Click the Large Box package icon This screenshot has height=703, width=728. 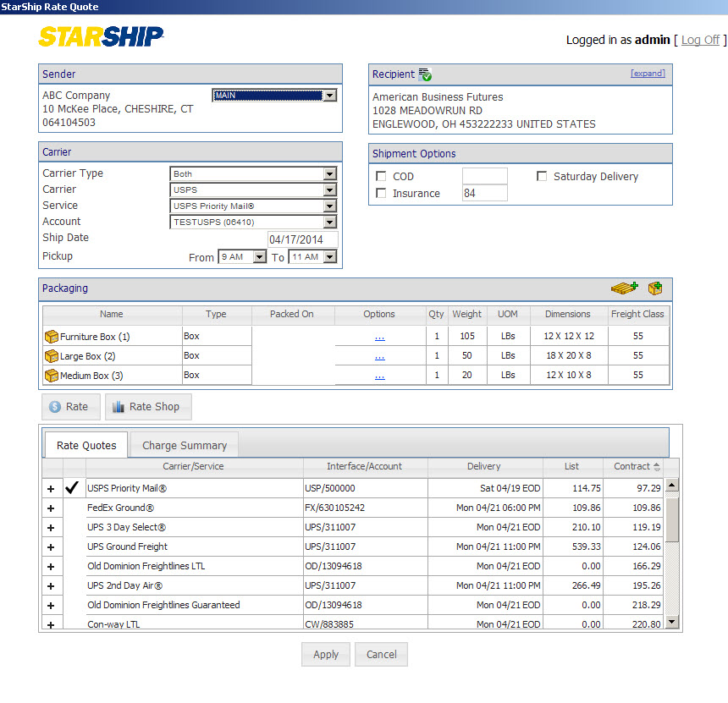(51, 356)
